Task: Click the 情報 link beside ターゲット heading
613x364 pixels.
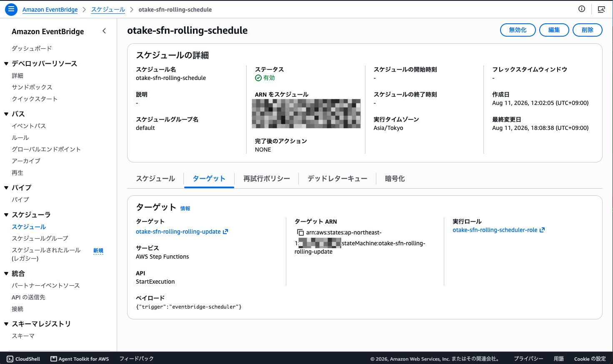Action: 185,208
